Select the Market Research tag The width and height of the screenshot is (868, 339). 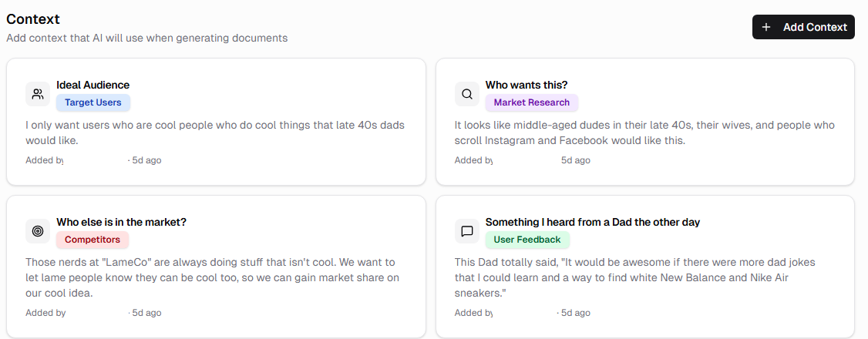click(x=531, y=102)
